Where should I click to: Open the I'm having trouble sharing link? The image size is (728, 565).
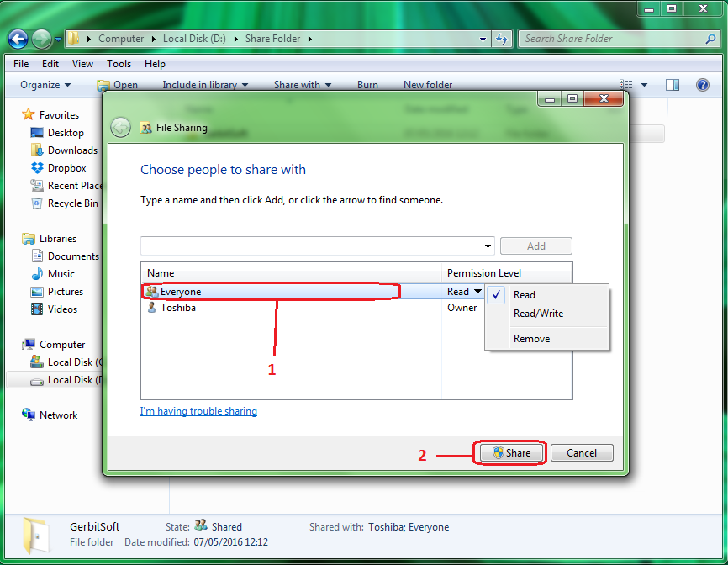tap(198, 411)
